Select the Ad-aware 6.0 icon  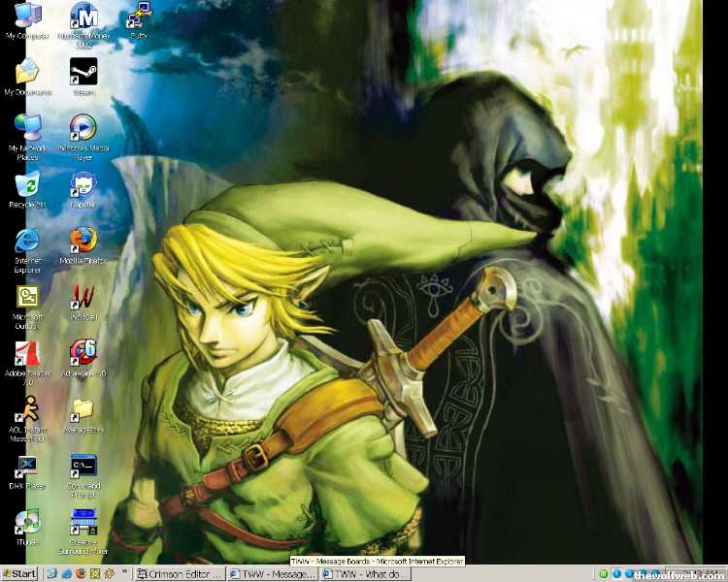point(83,350)
